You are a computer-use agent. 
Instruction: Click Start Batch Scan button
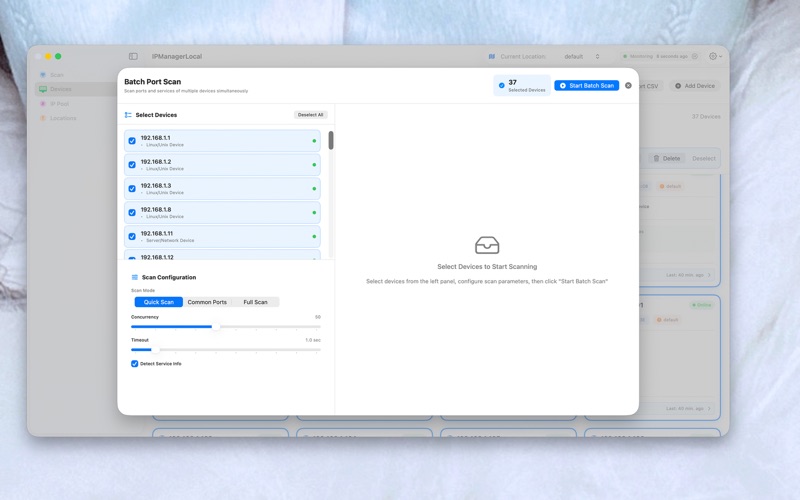(586, 86)
